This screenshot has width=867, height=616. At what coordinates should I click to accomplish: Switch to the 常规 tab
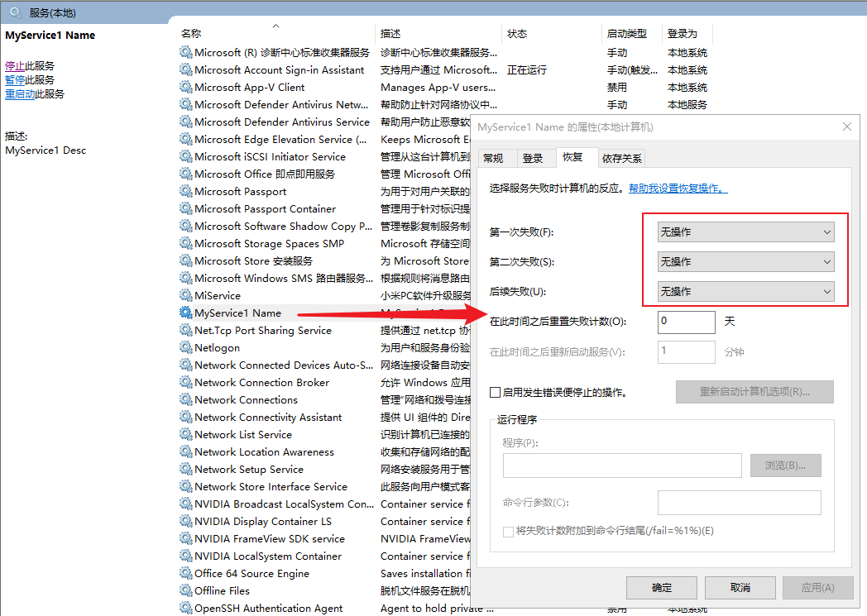click(493, 159)
